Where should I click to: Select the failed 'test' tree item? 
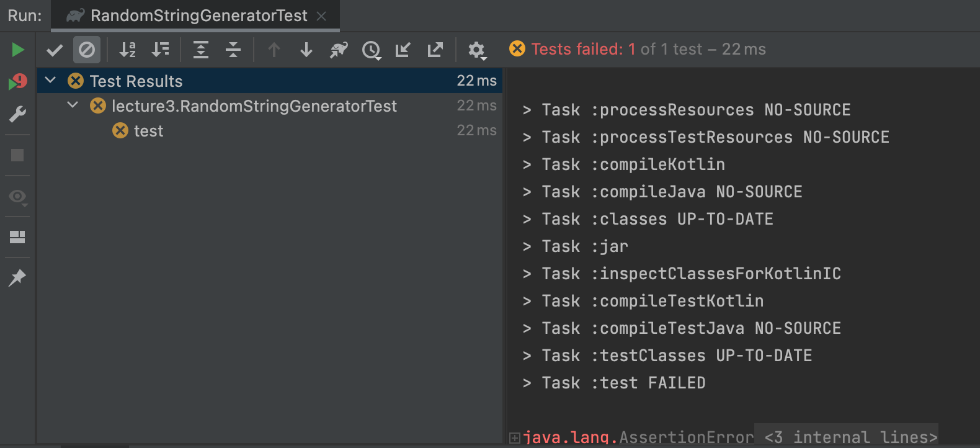(148, 131)
